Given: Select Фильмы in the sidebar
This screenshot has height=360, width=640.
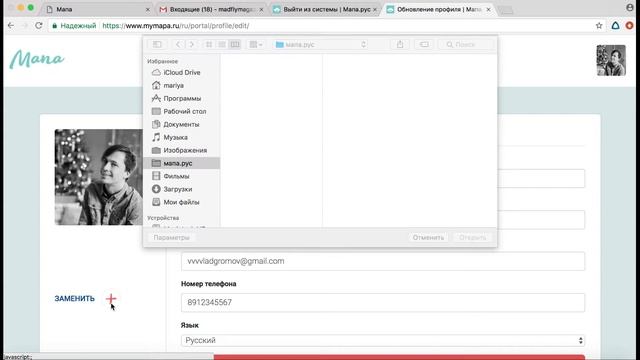Looking at the screenshot, I should 182,176.
